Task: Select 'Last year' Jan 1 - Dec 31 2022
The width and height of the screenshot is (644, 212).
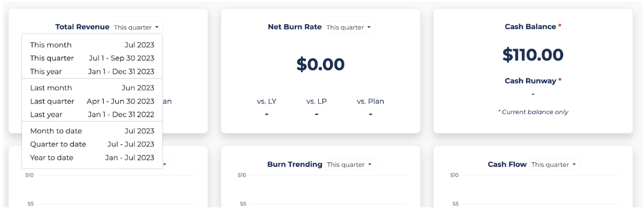Action: point(92,115)
